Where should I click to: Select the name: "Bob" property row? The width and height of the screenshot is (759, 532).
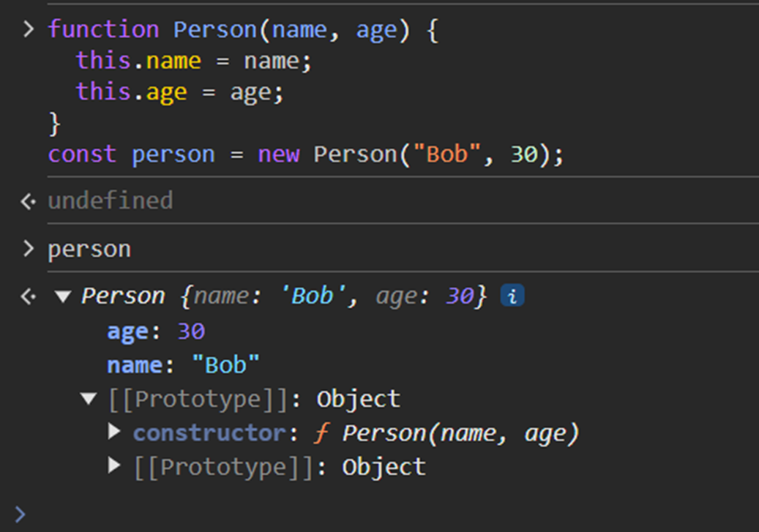183,365
